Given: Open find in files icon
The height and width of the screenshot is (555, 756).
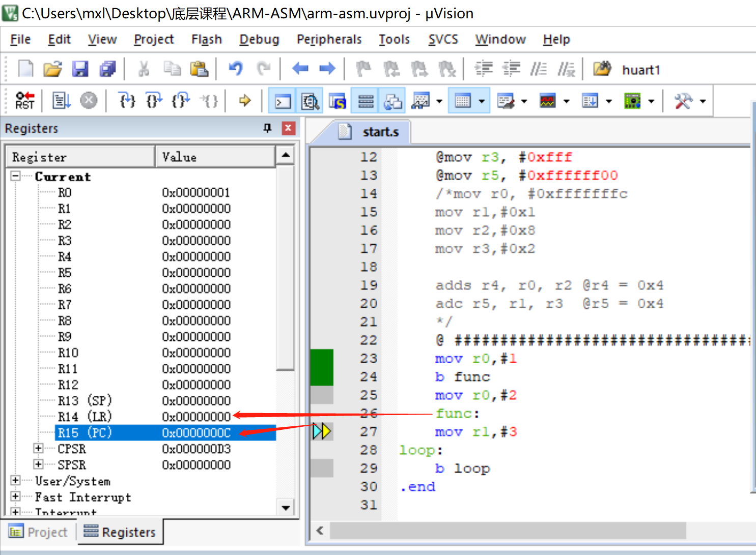Looking at the screenshot, I should [x=602, y=69].
